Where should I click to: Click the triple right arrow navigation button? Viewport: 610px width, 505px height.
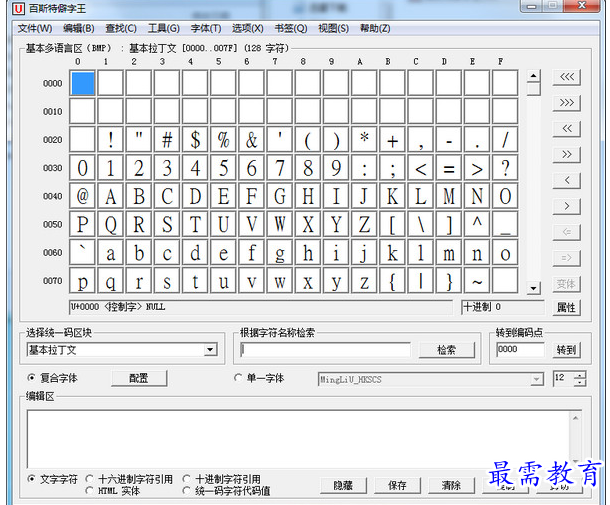567,103
